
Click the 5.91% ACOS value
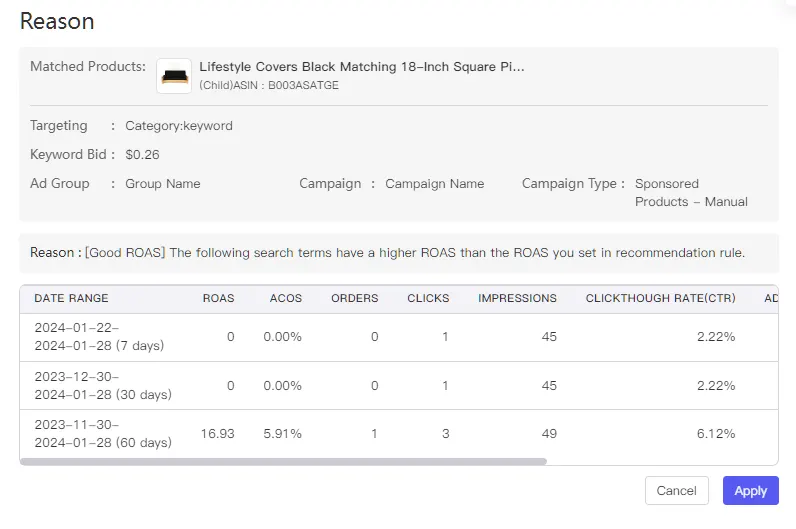(x=282, y=434)
